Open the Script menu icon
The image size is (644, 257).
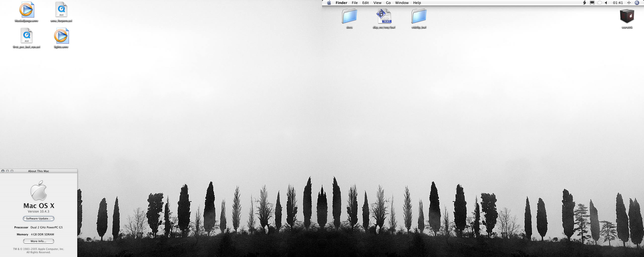(x=585, y=3)
